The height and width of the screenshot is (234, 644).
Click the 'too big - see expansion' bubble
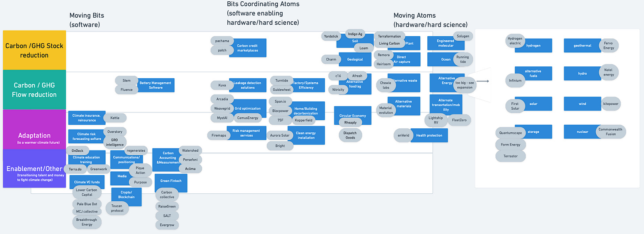tap(465, 85)
